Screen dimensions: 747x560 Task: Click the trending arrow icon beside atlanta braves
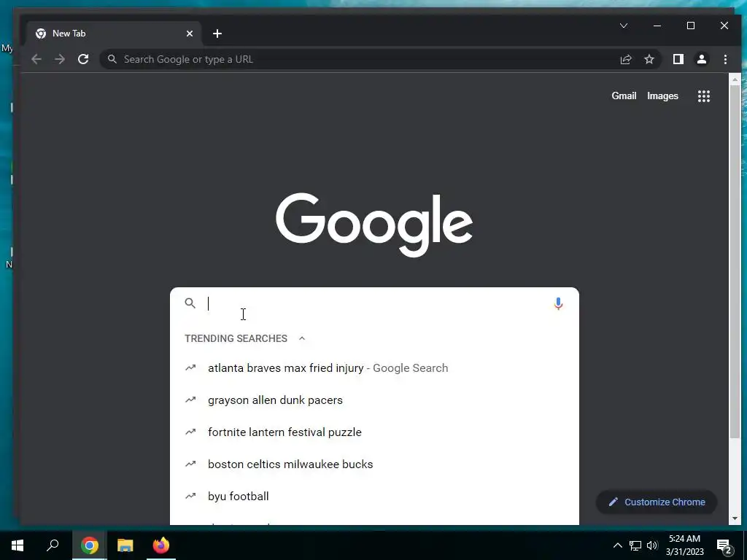(x=190, y=367)
